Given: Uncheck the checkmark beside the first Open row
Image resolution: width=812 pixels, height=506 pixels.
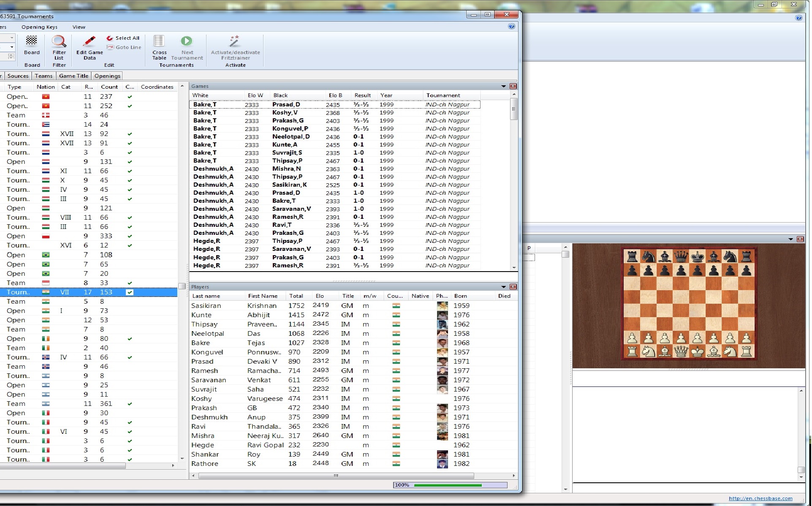Looking at the screenshot, I should (130, 96).
